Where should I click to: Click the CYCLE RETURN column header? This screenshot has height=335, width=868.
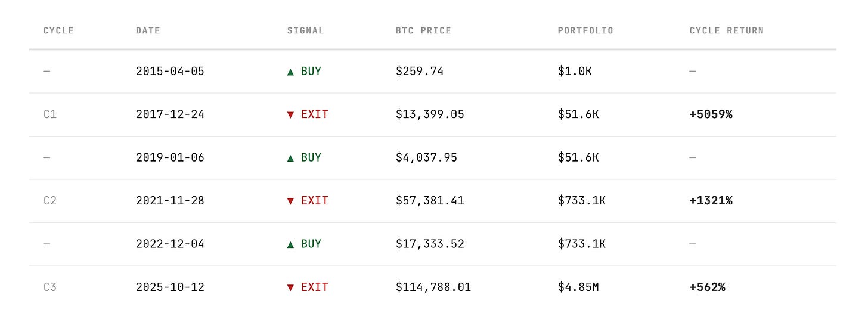coord(726,30)
